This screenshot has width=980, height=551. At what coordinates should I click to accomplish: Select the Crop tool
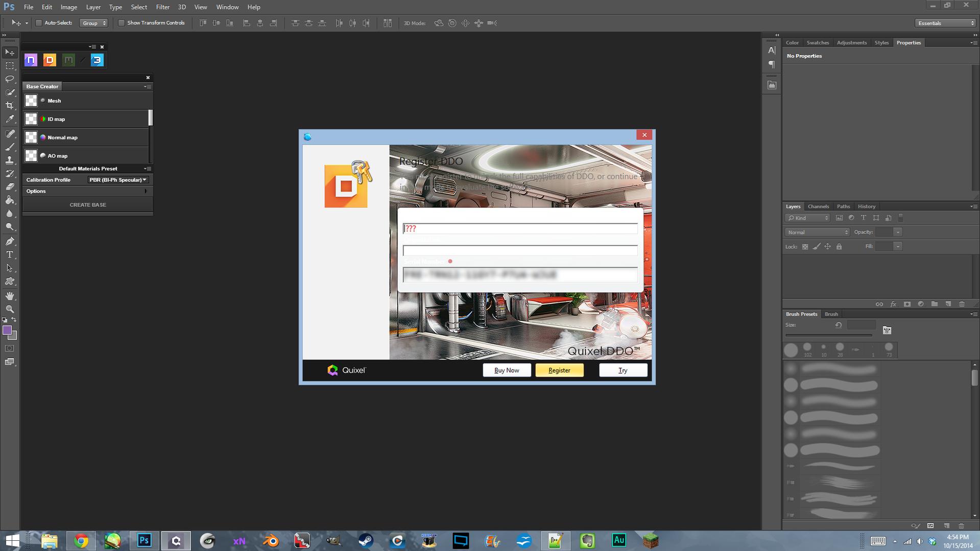[x=10, y=106]
